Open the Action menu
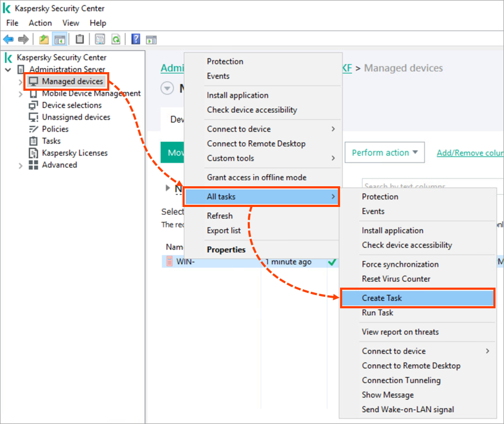504x424 pixels. point(40,23)
